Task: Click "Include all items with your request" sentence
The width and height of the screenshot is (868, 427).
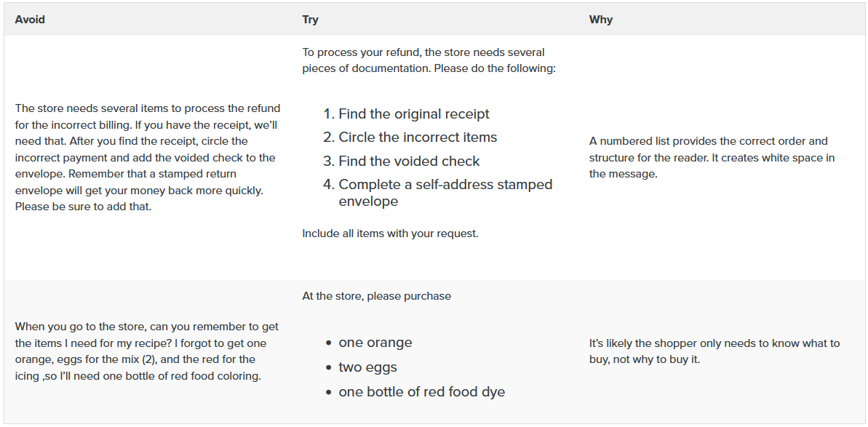Action: click(x=390, y=234)
